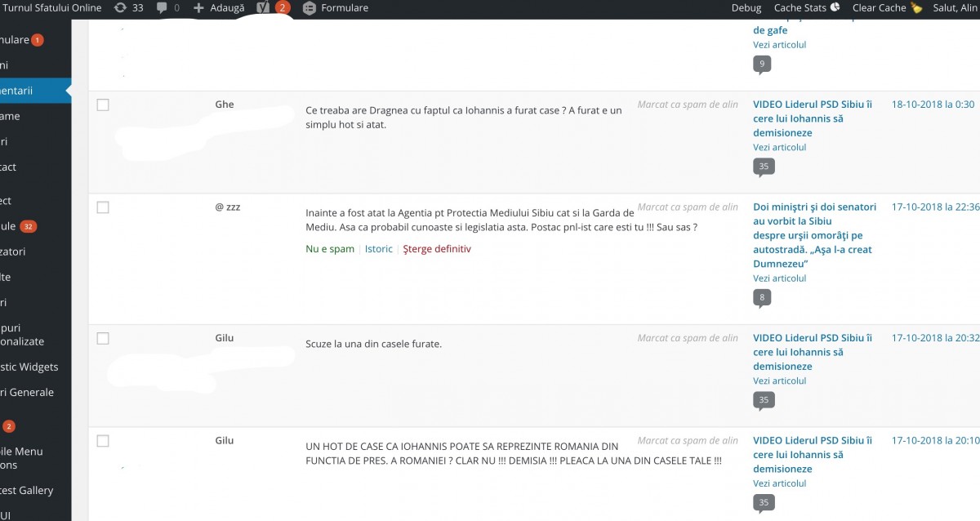Viewport: 980px width, 521px height.
Task: Open the Debug menu in the admin bar
Action: click(746, 8)
